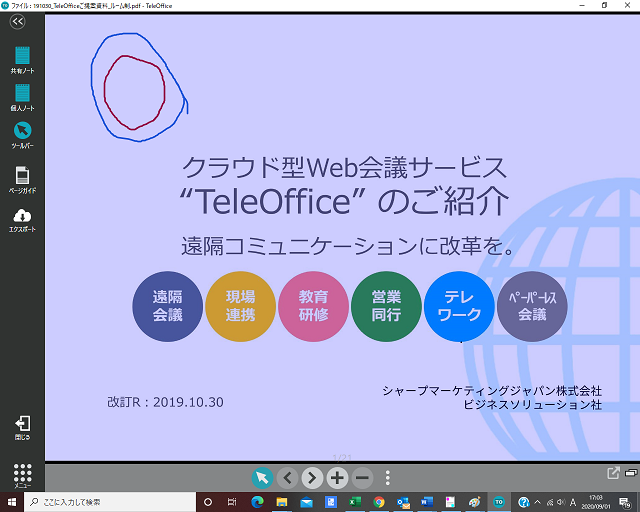The height and width of the screenshot is (512, 640).
Task: Open Word from the taskbar
Action: pos(427,502)
